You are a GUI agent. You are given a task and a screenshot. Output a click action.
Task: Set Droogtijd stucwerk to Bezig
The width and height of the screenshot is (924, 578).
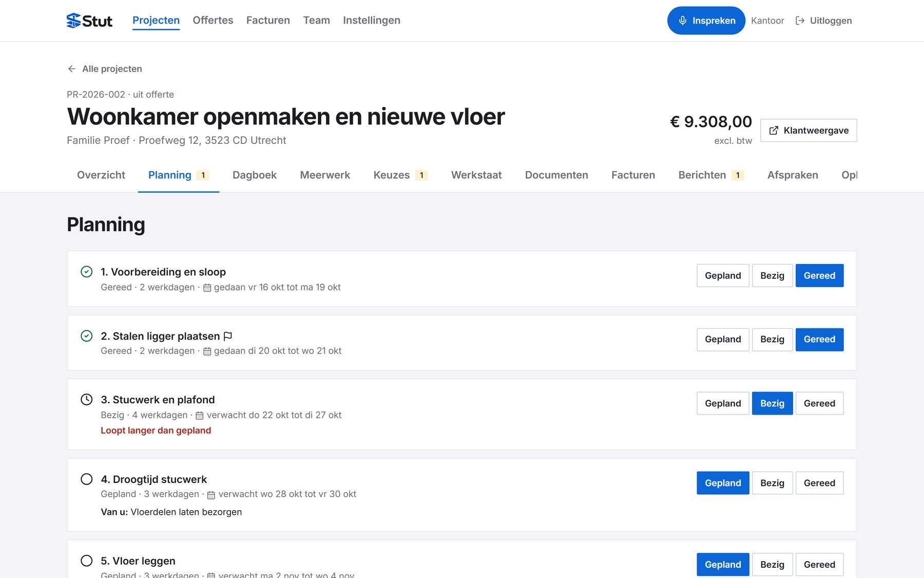772,483
